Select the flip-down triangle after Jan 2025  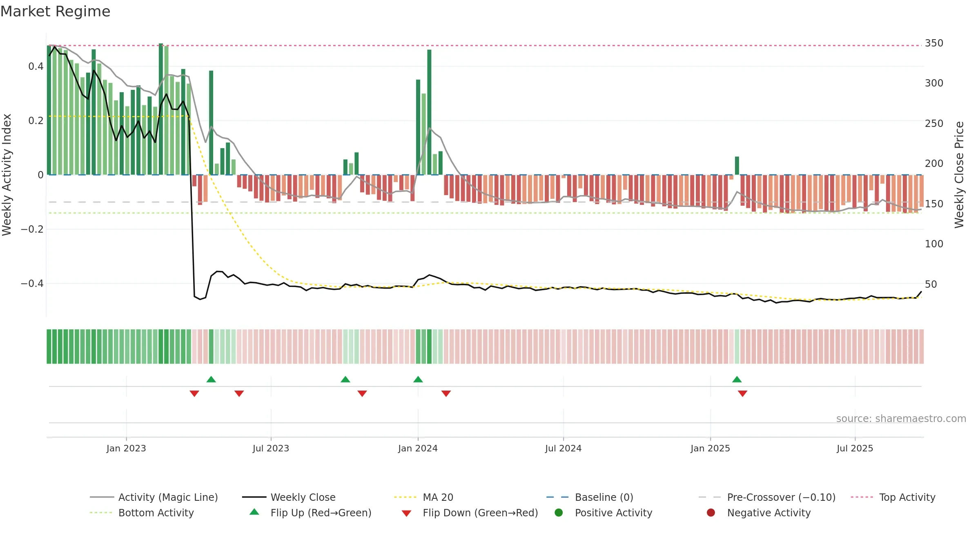pyautogui.click(x=743, y=393)
